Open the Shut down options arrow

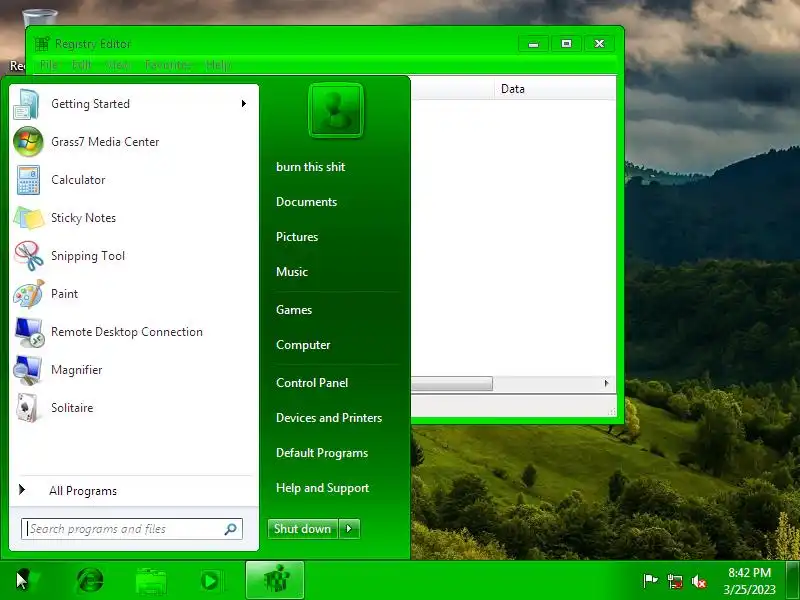click(x=349, y=529)
